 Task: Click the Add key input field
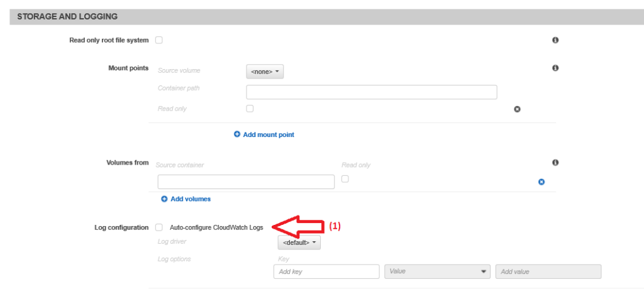click(x=326, y=271)
